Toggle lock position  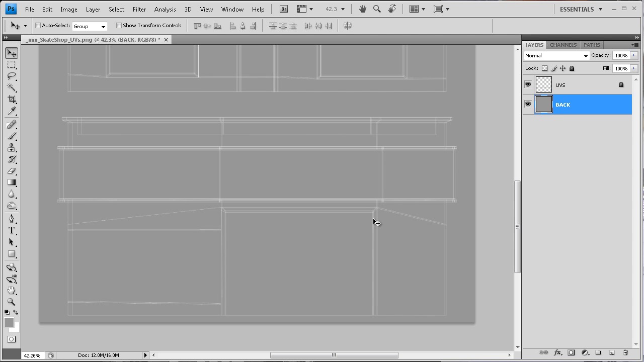(563, 68)
